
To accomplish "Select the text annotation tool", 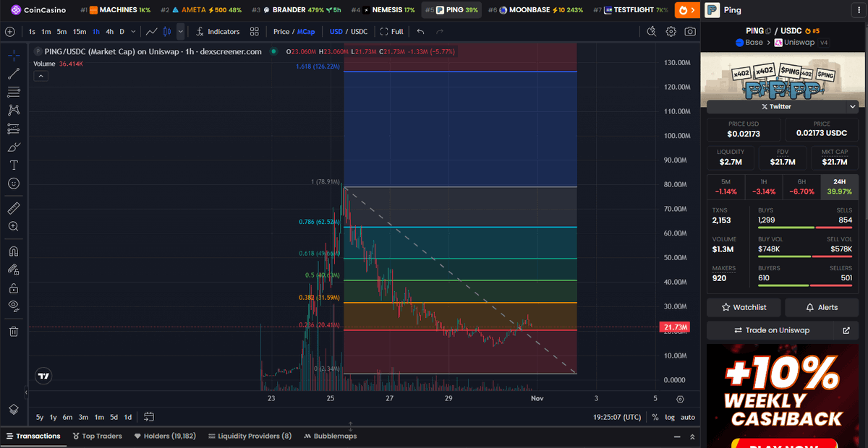I will tap(13, 165).
